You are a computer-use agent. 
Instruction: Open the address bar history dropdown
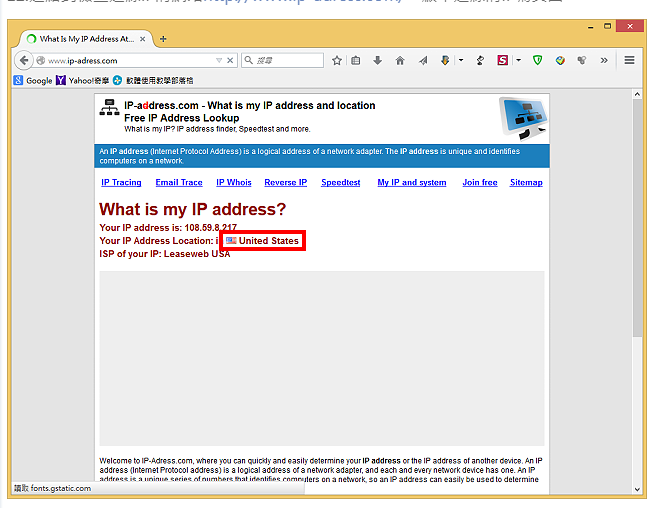[x=219, y=60]
